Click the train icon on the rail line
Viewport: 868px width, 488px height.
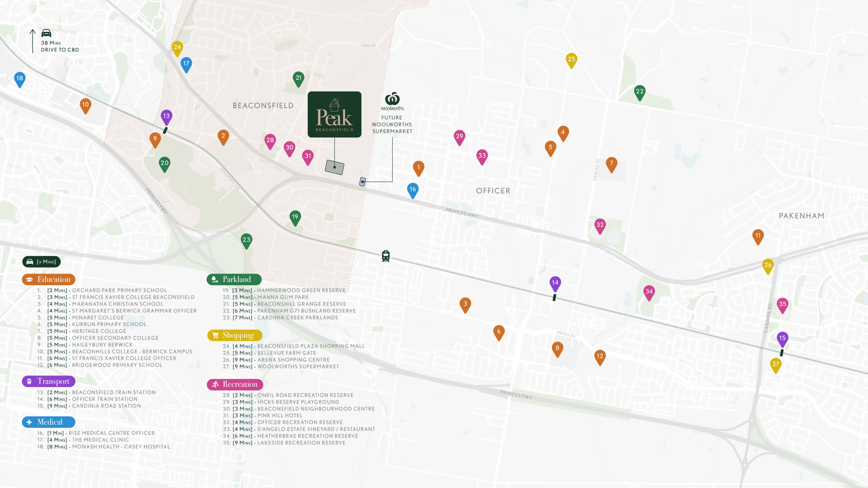click(x=386, y=256)
